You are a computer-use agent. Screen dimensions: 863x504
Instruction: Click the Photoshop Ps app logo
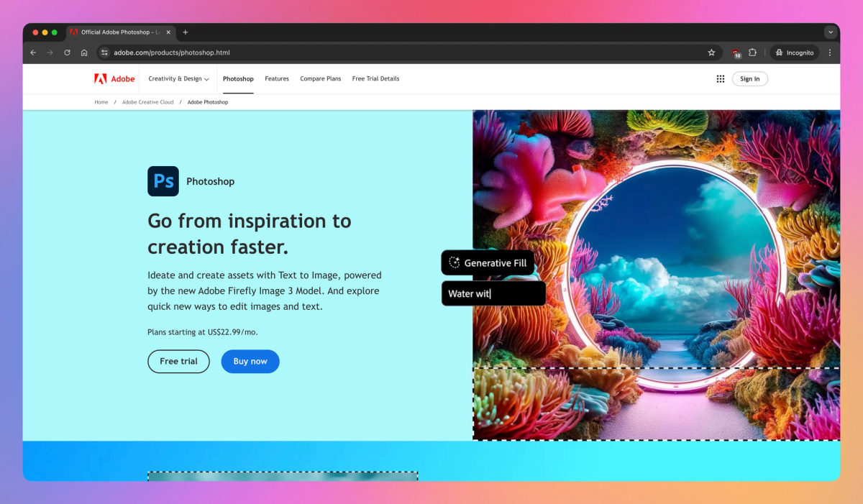tap(163, 181)
